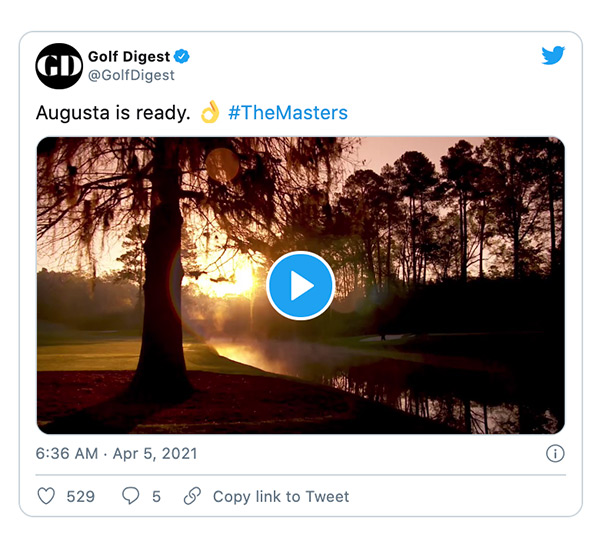Screen dimensions: 600x545
Task: Open the @GolfDigest handle
Action: click(x=131, y=75)
